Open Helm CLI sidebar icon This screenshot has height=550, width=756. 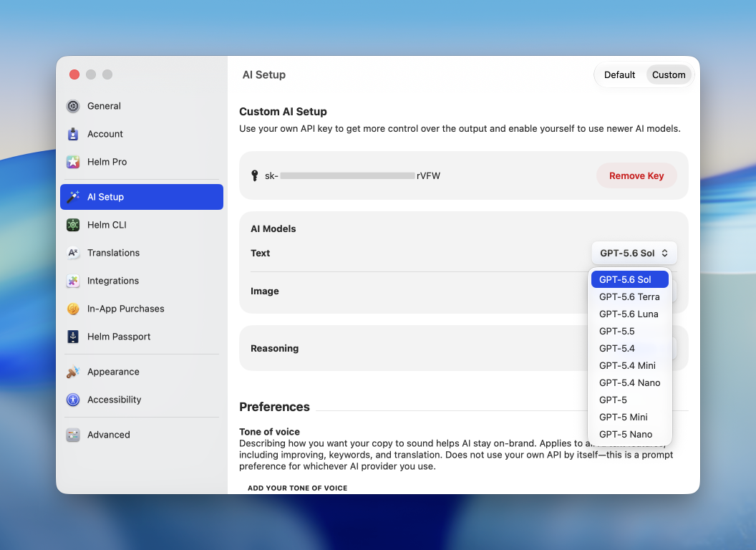(x=73, y=225)
